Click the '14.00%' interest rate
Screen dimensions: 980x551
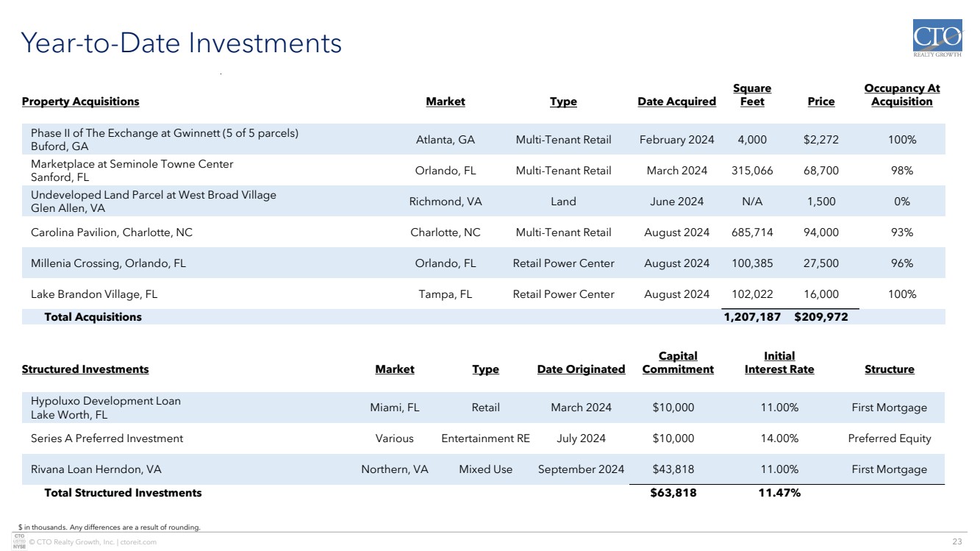779,438
